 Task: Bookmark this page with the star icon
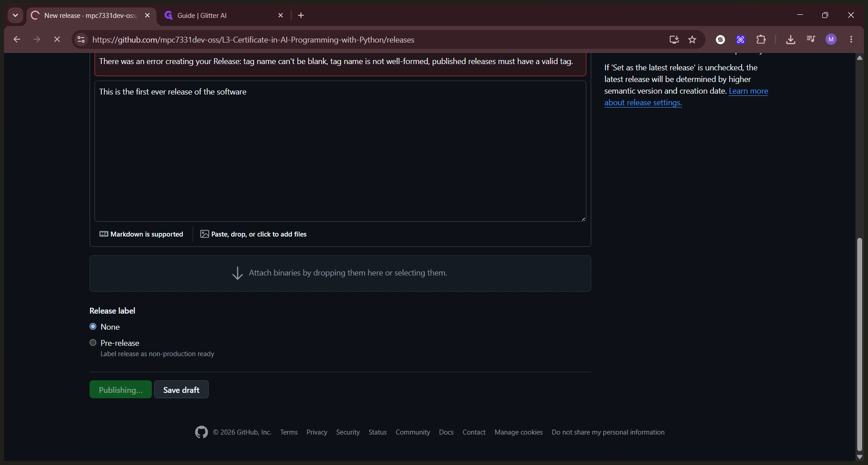click(692, 39)
